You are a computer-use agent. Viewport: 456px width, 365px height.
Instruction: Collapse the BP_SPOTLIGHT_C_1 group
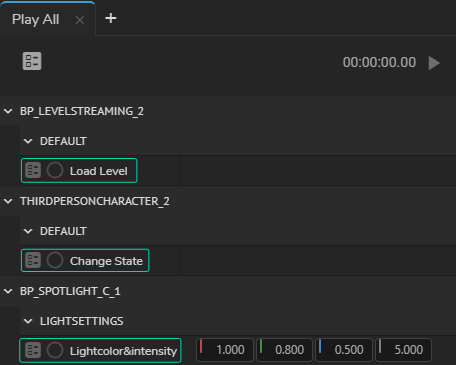(8, 291)
